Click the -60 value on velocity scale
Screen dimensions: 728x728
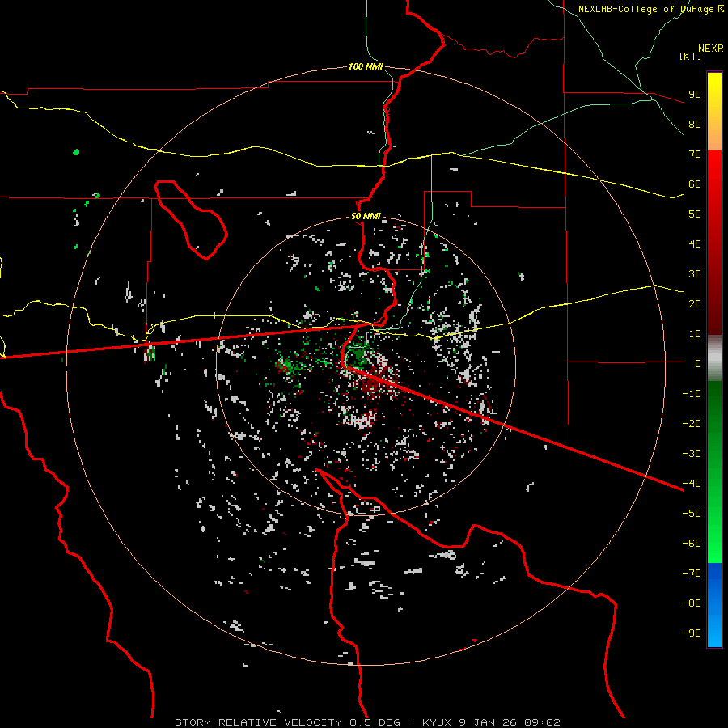tap(692, 544)
